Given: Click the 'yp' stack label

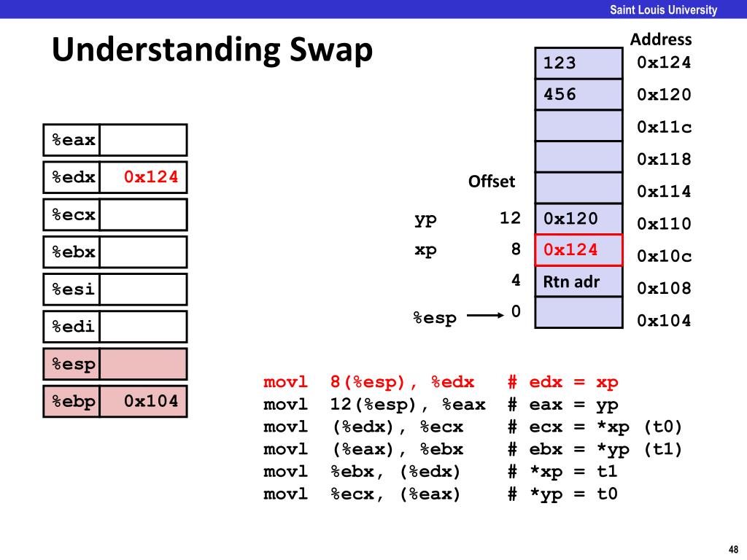Looking at the screenshot, I should click(425, 220).
